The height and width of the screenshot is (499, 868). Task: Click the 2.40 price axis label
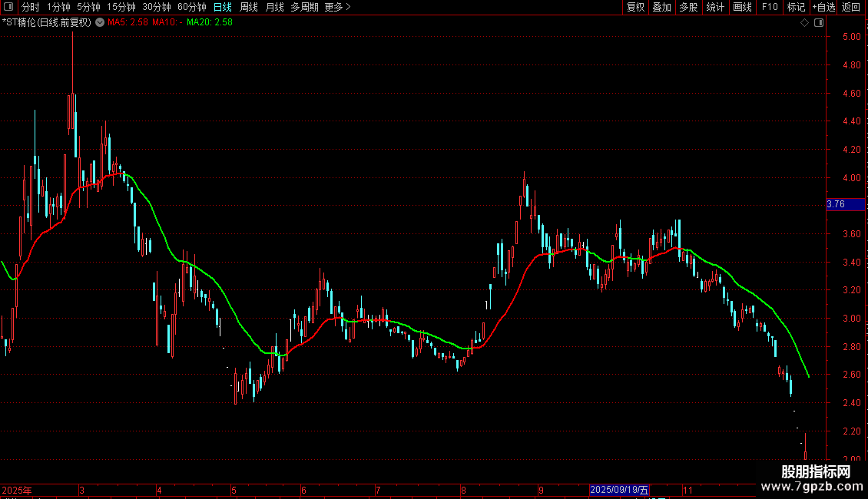851,403
